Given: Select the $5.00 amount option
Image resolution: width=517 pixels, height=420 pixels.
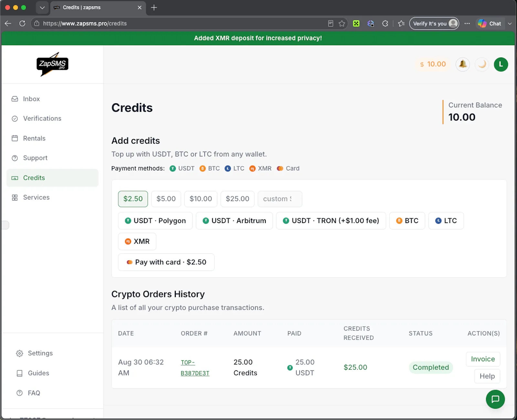Looking at the screenshot, I should pos(166,199).
